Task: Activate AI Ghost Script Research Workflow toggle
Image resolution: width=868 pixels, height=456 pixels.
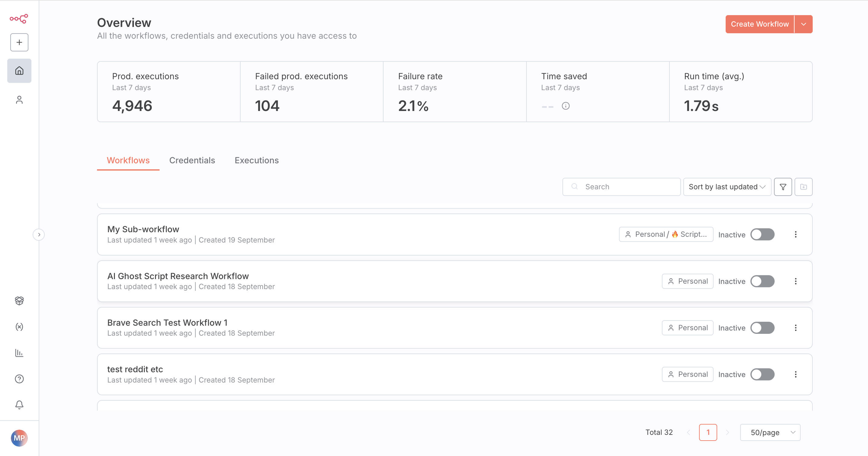Action: pos(762,282)
